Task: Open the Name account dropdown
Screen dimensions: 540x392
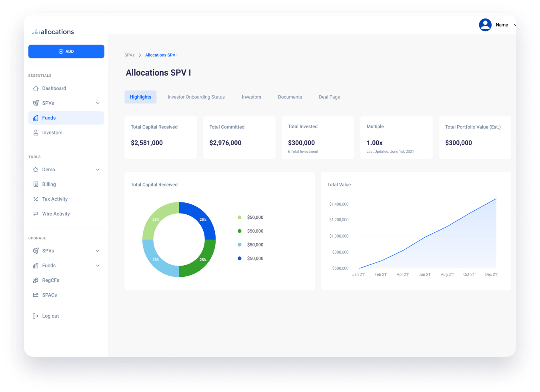Action: 514,24
